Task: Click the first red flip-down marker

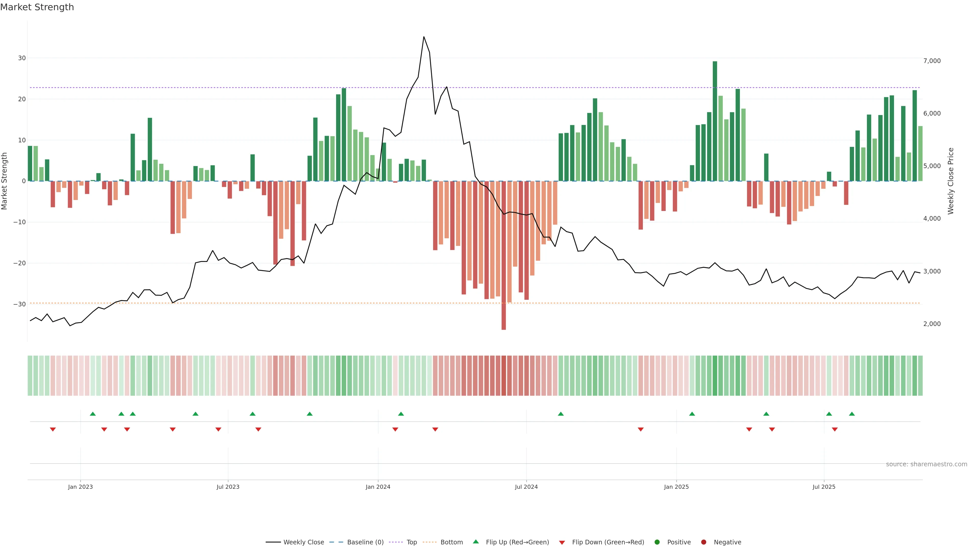Action: 53,429
